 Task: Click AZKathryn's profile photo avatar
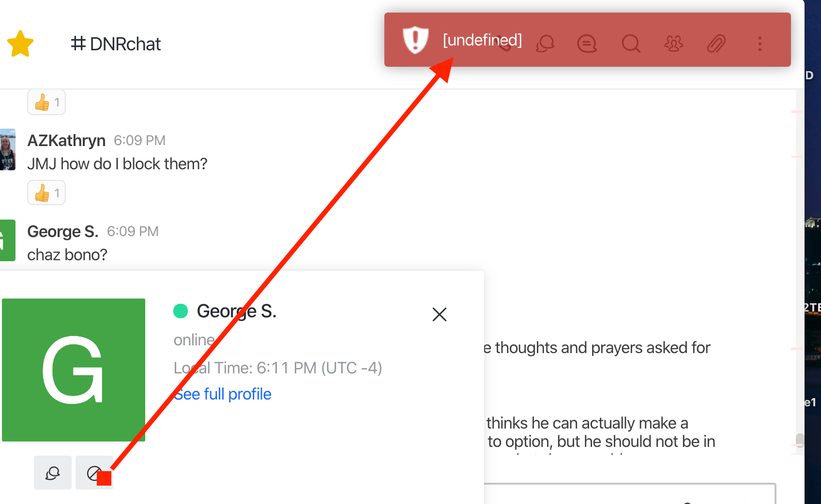[7, 149]
